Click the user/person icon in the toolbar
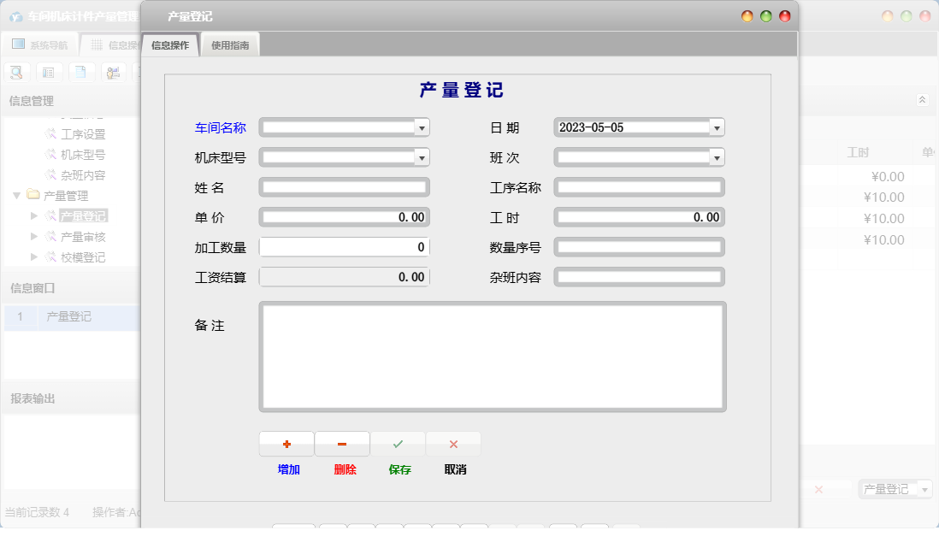The image size is (939, 560). [113, 72]
